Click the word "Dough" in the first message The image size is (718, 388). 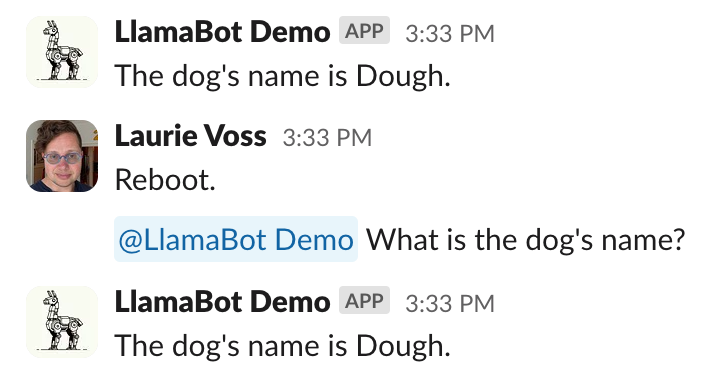click(400, 76)
